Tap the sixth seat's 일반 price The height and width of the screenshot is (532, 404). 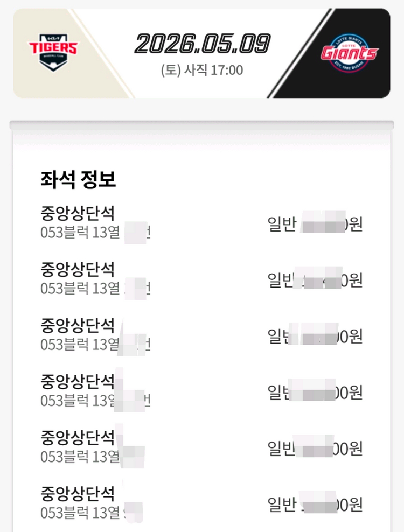(315, 505)
